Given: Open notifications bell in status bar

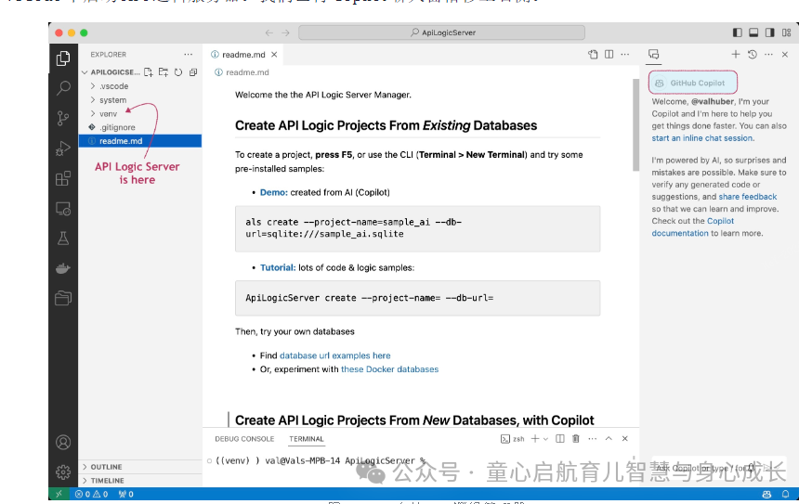Looking at the screenshot, I should 786,494.
